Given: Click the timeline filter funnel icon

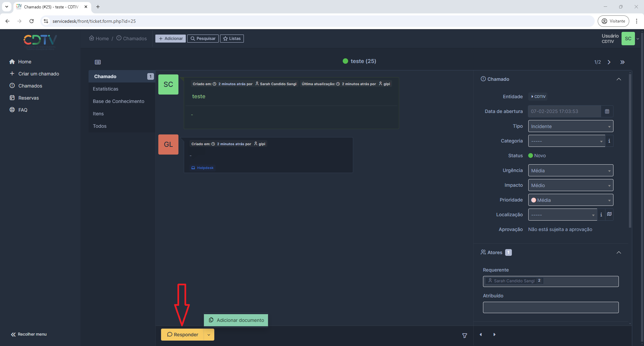Looking at the screenshot, I should pos(465,336).
